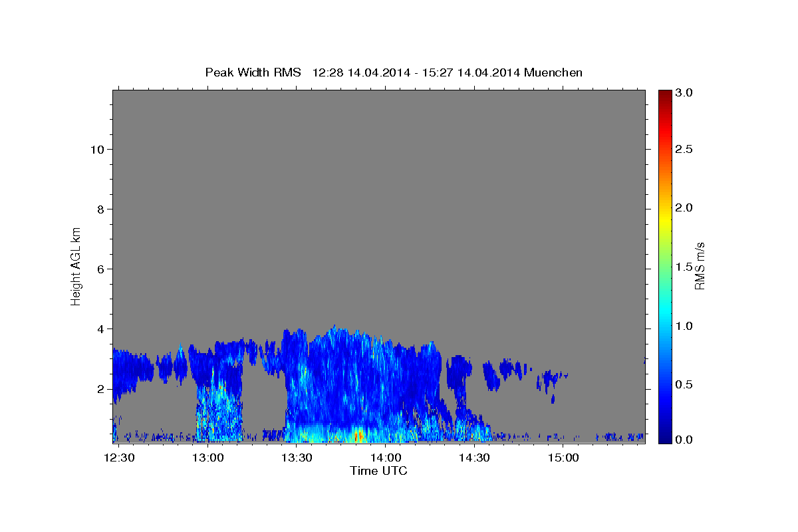Image resolution: width=798 pixels, height=532 pixels.
Task: Click the plot title 'Peak Width RMS'
Action: point(253,72)
